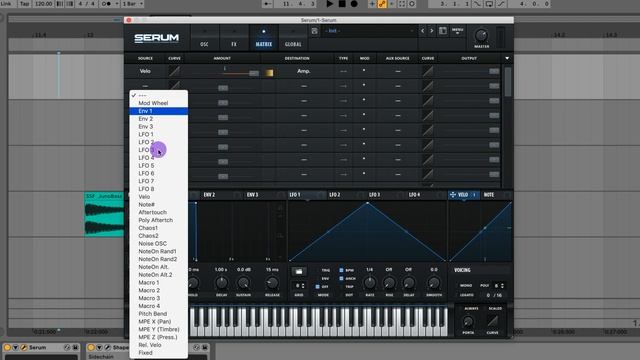Click the Serum preset save disk icon

[x=314, y=31]
